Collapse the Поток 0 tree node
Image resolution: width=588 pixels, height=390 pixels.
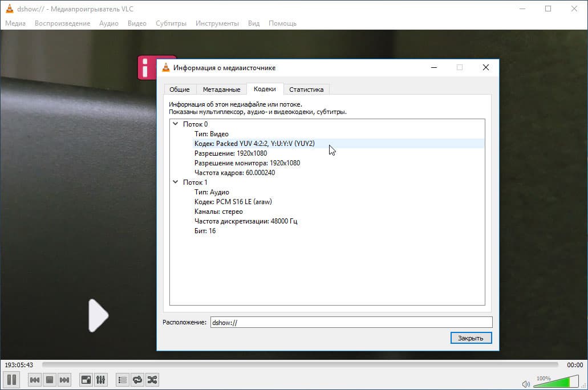175,124
